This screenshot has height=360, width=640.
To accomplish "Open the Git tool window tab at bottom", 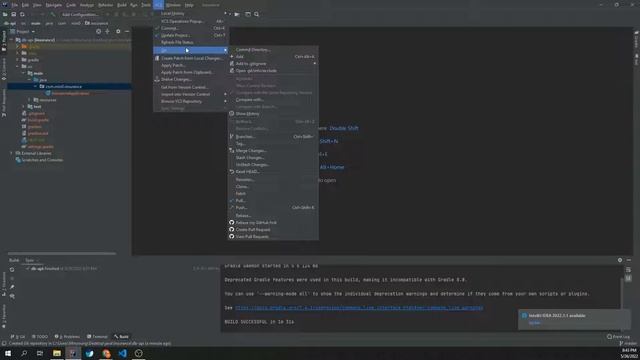I will point(18,337).
